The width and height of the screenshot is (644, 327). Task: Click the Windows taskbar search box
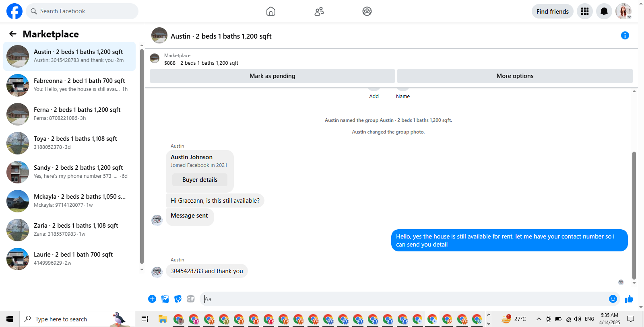pos(77,319)
